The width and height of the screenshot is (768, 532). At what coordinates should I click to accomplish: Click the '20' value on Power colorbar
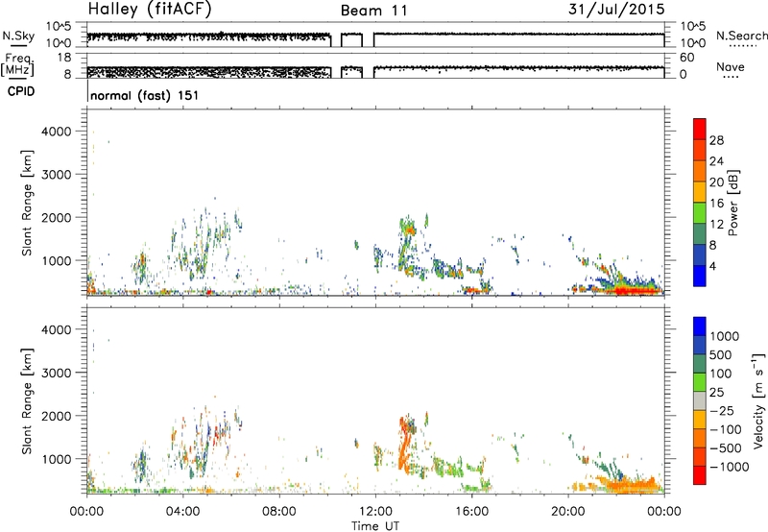click(x=716, y=182)
